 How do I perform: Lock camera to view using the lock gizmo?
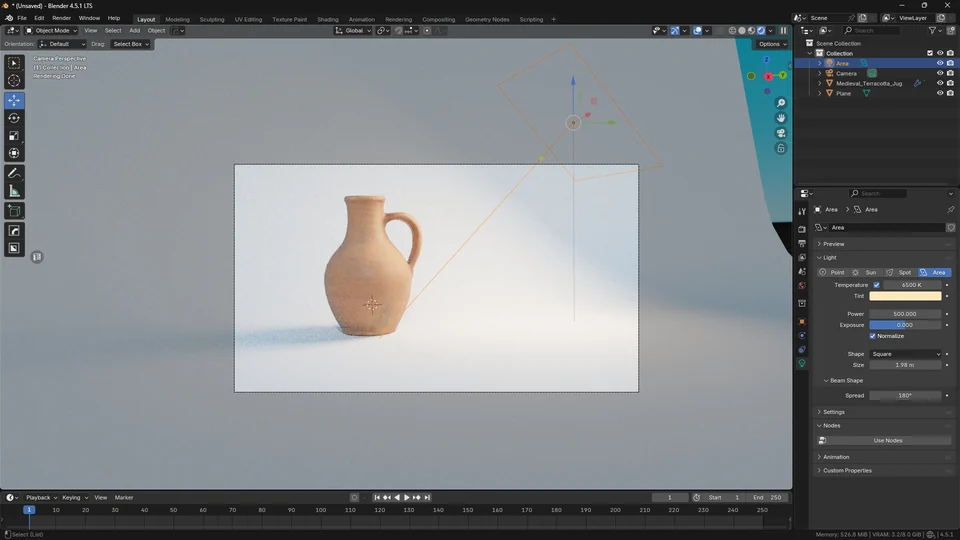(781, 148)
